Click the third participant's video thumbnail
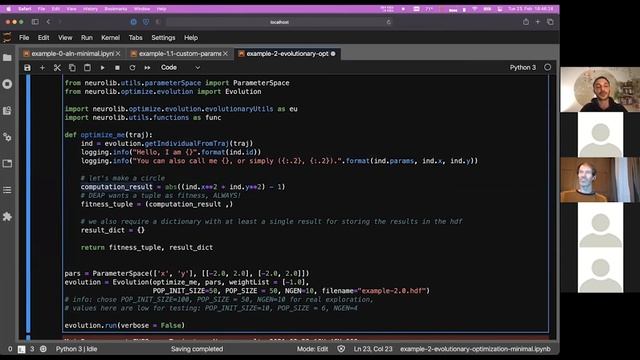The height and width of the screenshot is (360, 640). (600, 180)
